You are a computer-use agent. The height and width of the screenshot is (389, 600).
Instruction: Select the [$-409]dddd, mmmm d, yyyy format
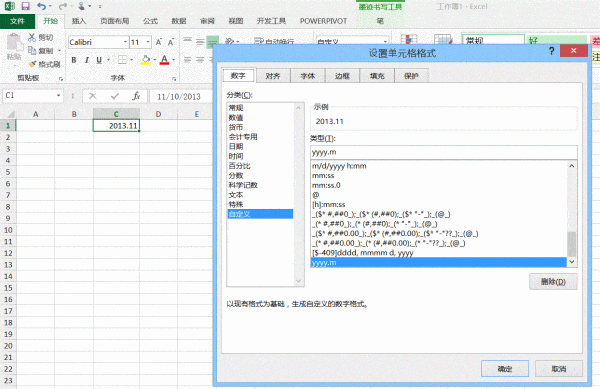[x=439, y=253]
